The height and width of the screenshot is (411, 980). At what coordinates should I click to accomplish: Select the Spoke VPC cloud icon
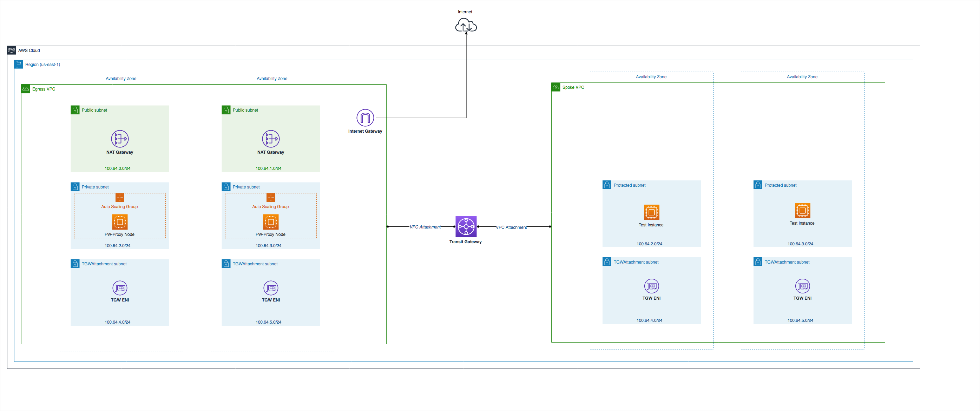[555, 87]
